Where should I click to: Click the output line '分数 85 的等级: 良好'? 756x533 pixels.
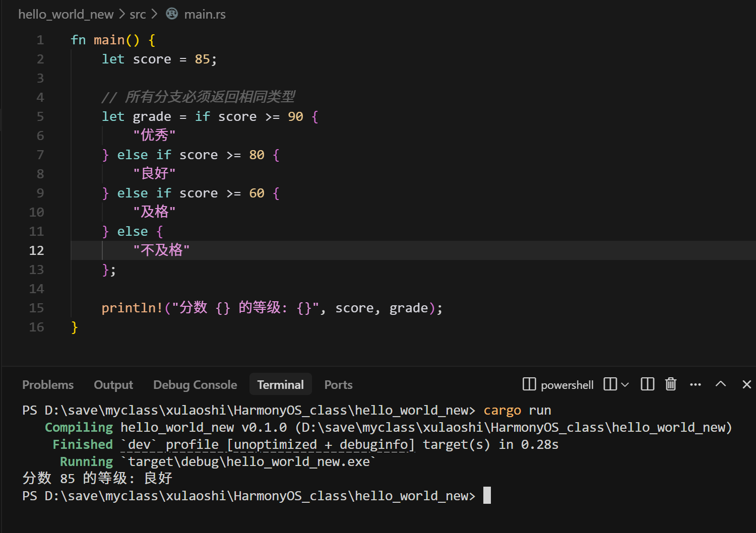click(x=97, y=478)
